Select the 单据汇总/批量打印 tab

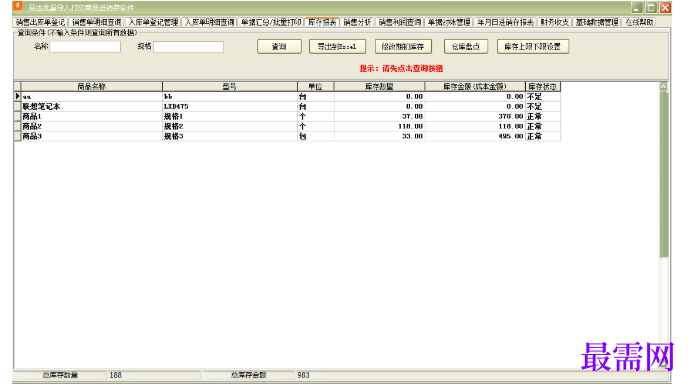(271, 22)
